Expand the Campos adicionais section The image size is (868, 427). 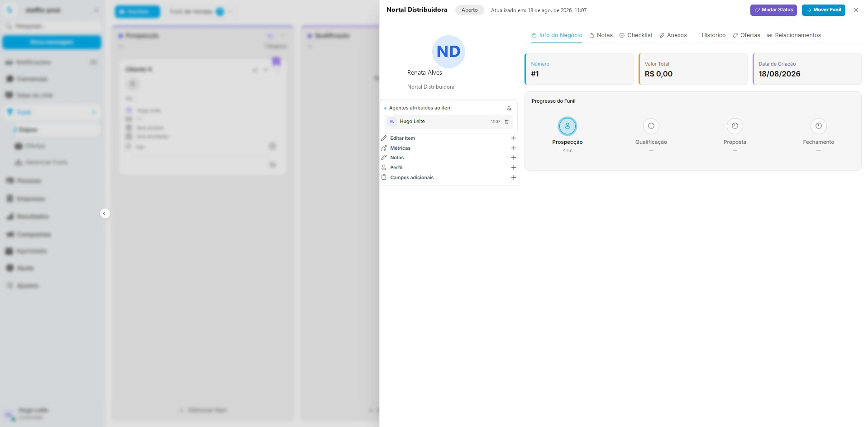pyautogui.click(x=514, y=177)
